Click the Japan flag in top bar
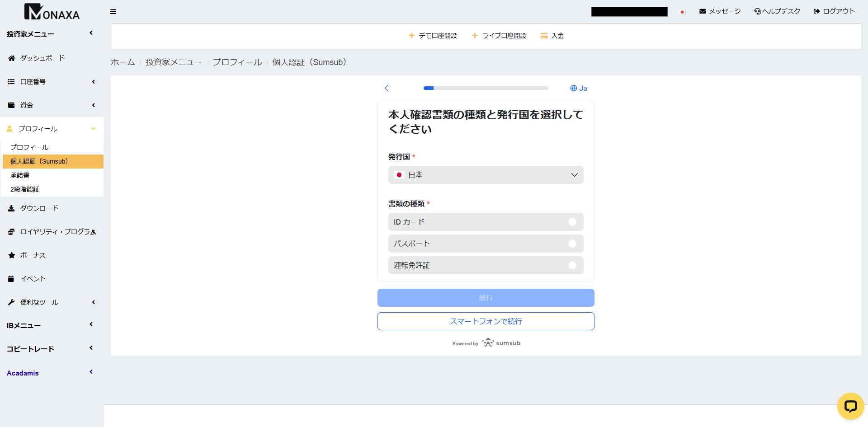 pyautogui.click(x=682, y=12)
